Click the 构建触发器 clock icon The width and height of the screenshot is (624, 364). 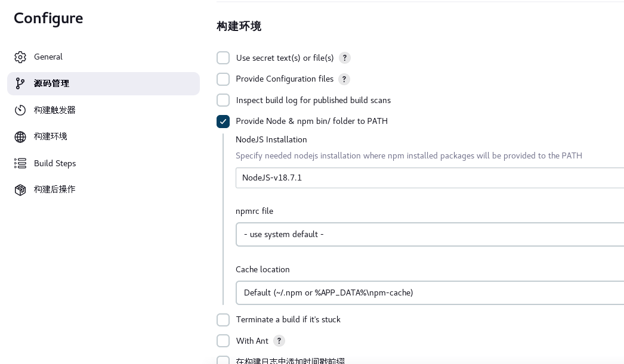pos(20,110)
